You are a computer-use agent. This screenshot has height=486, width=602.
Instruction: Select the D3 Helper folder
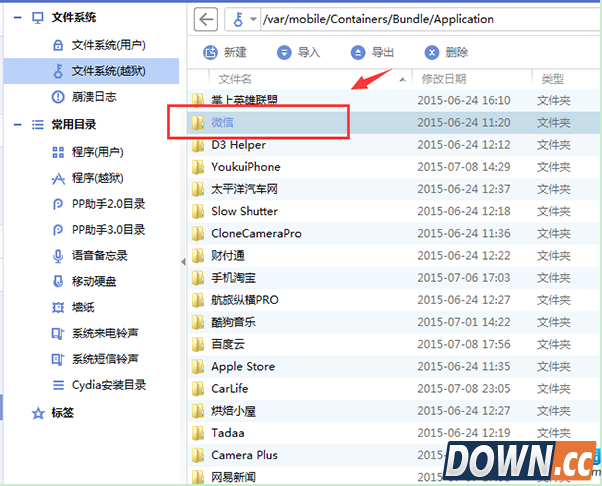tap(395, 145)
